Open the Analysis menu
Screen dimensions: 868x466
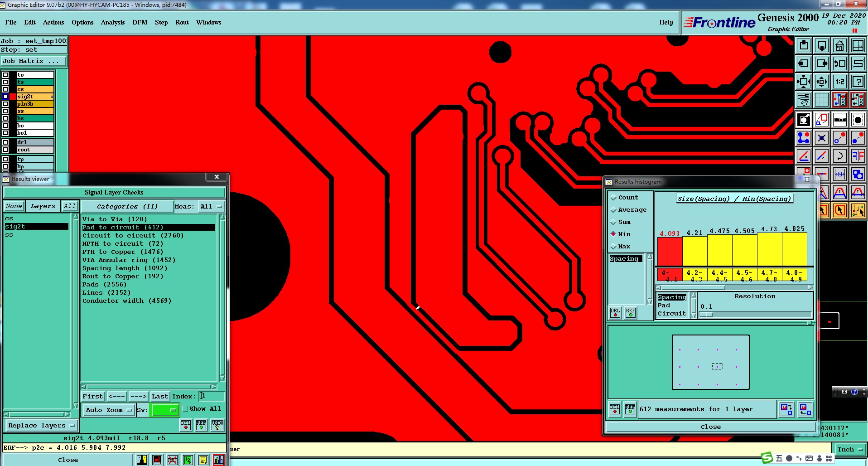[x=113, y=23]
